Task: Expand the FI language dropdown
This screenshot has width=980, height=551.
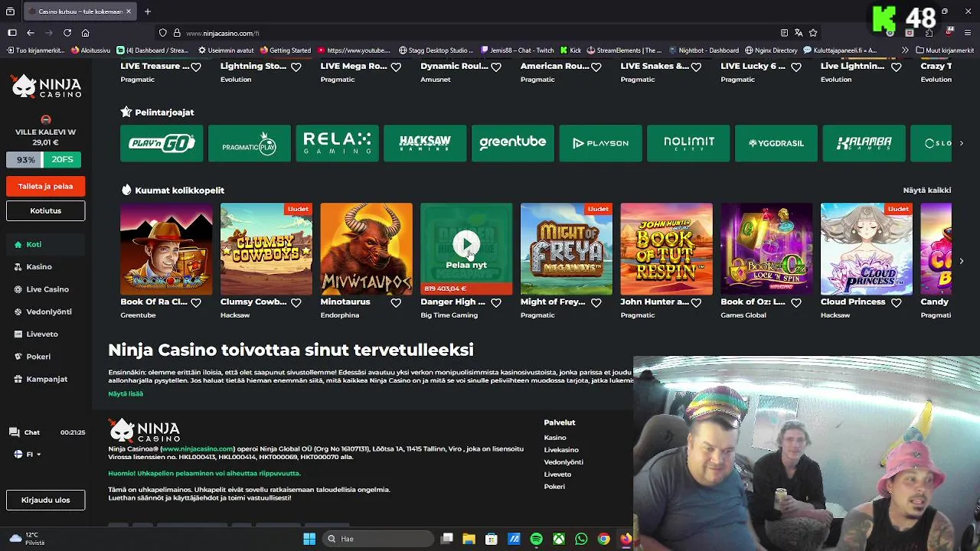Action: [x=28, y=454]
